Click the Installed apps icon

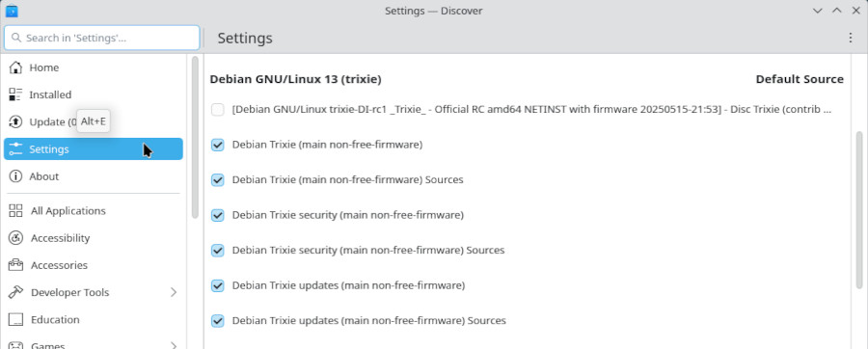(16, 94)
